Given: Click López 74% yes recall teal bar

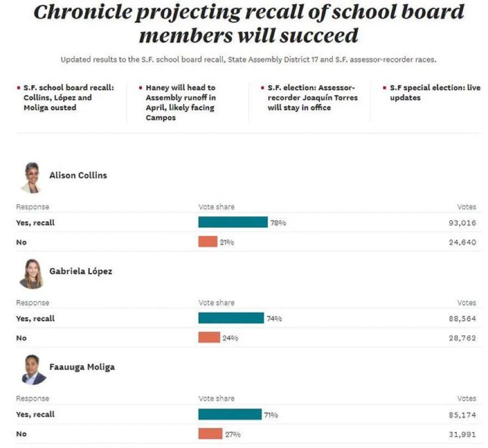Looking at the screenshot, I should tap(231, 318).
